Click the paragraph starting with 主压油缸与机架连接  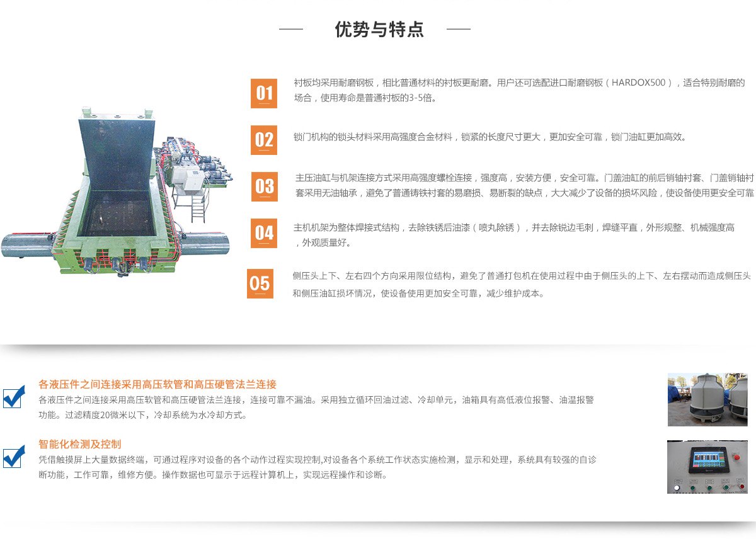click(x=524, y=185)
